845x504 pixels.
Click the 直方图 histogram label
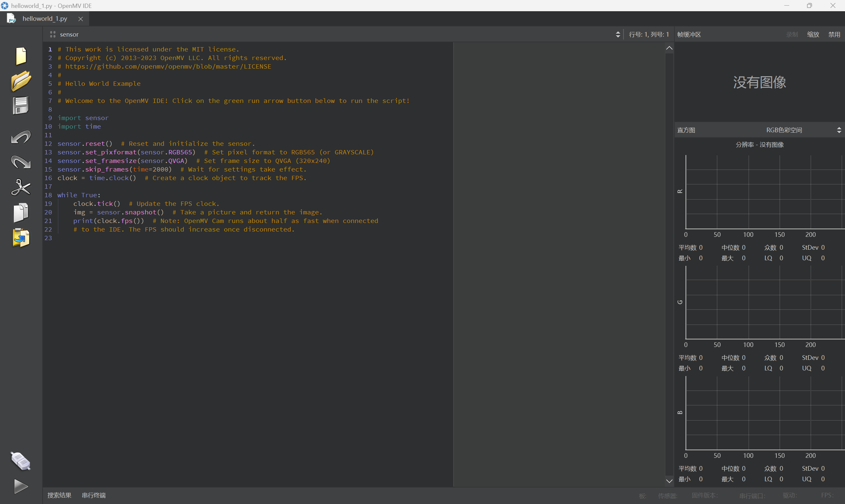(x=686, y=130)
